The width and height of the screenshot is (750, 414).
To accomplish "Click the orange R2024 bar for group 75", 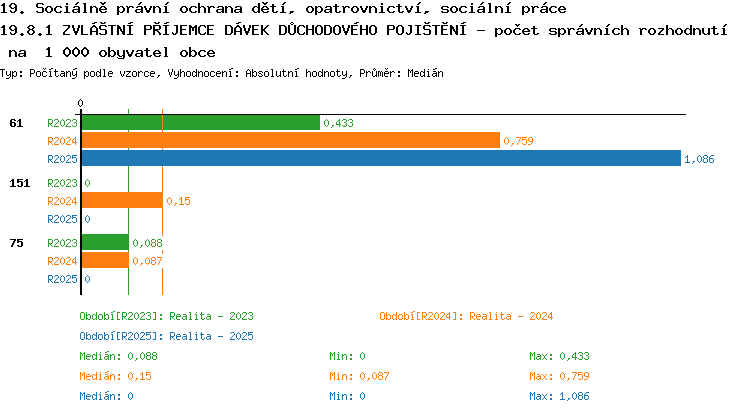I will [105, 261].
